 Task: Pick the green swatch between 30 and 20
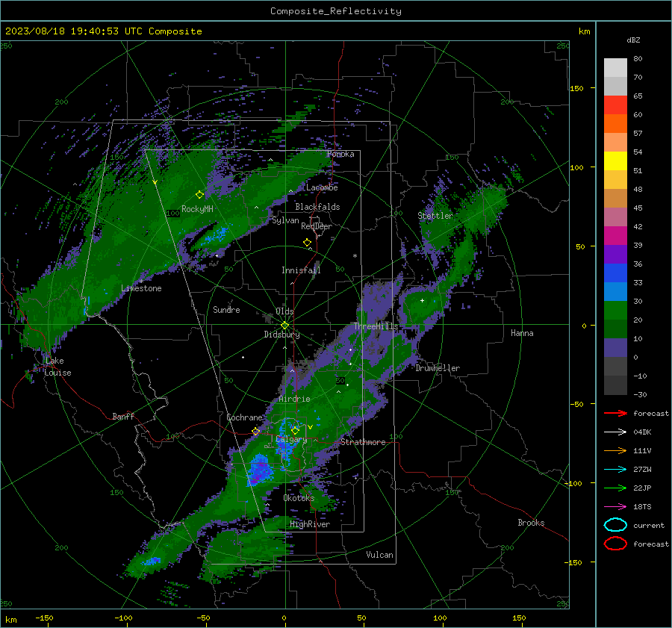(x=615, y=311)
